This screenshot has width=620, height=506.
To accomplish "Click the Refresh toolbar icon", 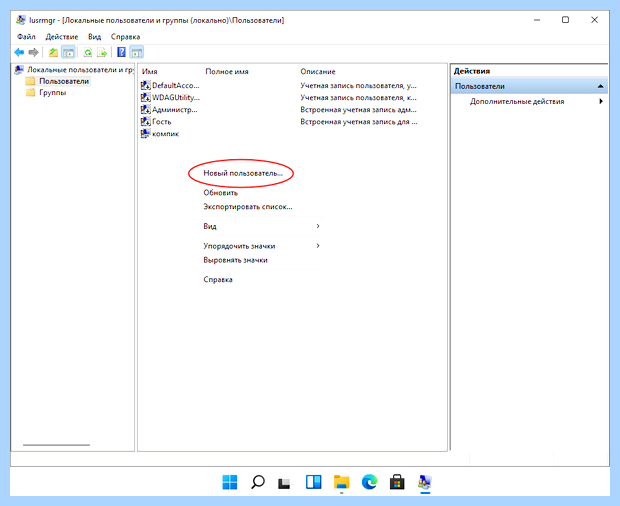I will click(87, 52).
